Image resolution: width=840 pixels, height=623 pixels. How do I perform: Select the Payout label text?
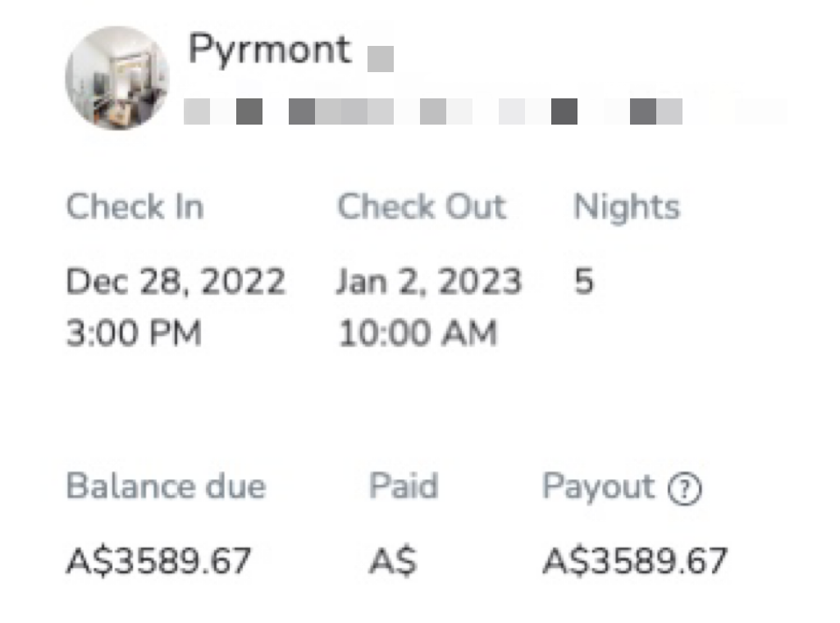point(598,488)
